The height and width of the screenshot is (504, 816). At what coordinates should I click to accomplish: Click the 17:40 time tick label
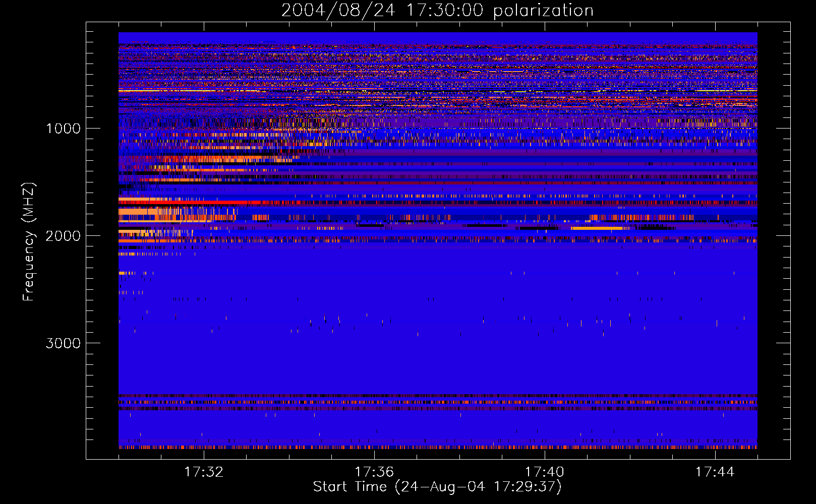pyautogui.click(x=545, y=472)
